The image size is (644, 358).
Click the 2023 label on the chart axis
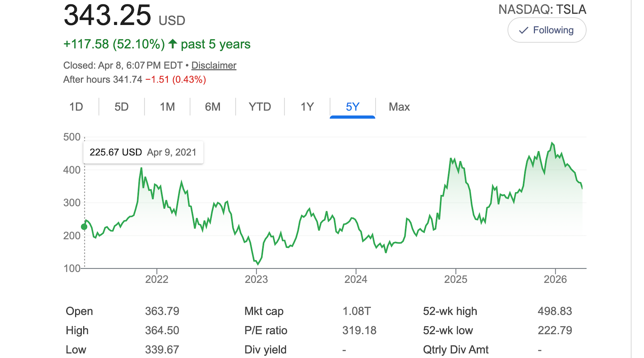click(256, 279)
